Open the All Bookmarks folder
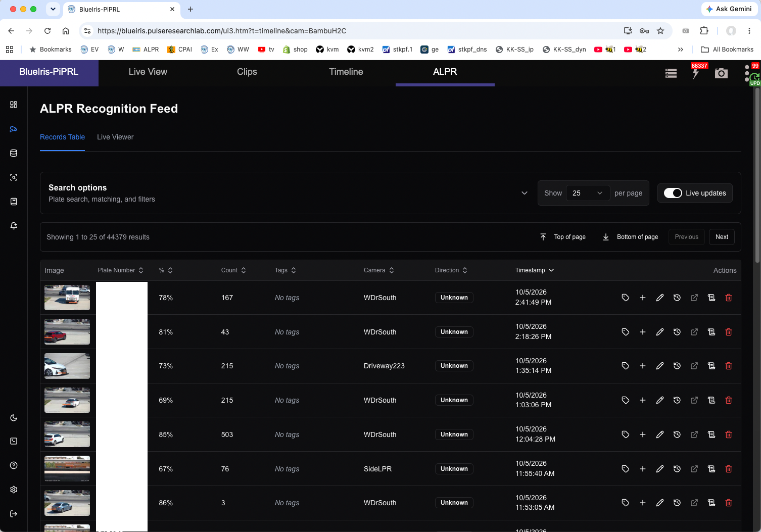 pos(727,50)
